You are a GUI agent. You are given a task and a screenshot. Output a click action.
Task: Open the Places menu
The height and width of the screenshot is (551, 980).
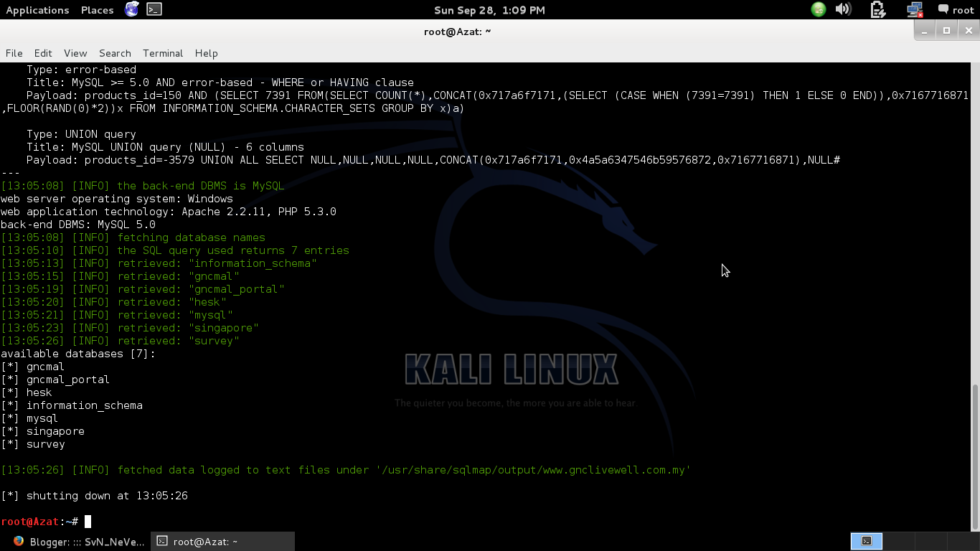coord(97,10)
